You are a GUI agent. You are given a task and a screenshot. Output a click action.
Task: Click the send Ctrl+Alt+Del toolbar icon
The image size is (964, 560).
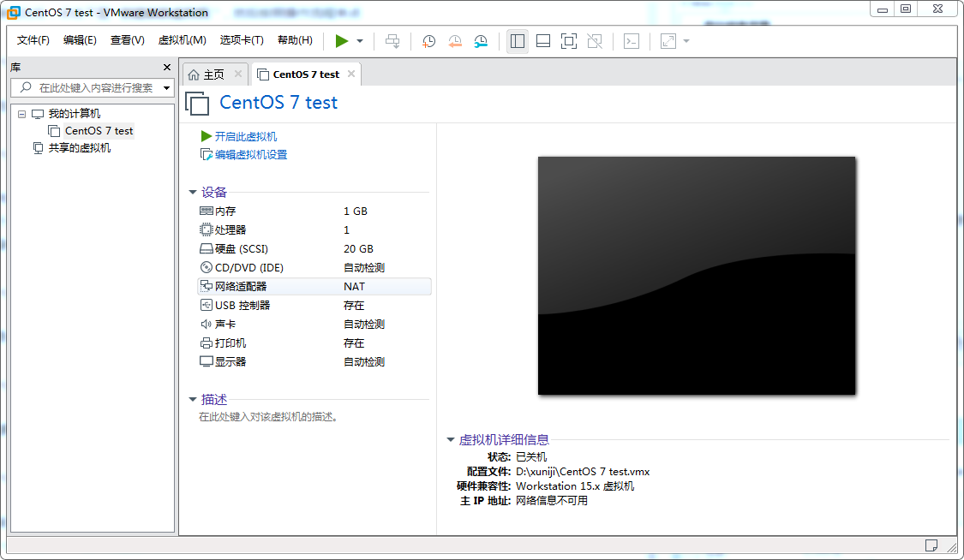tap(392, 41)
